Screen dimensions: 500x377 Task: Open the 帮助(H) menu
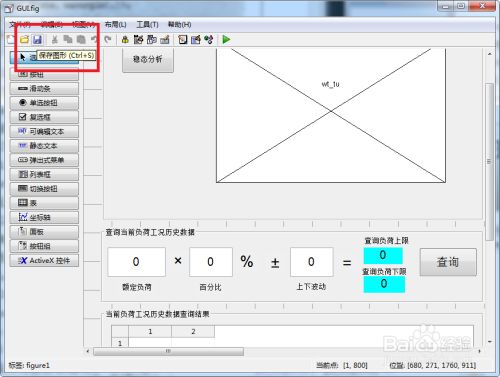(x=179, y=24)
